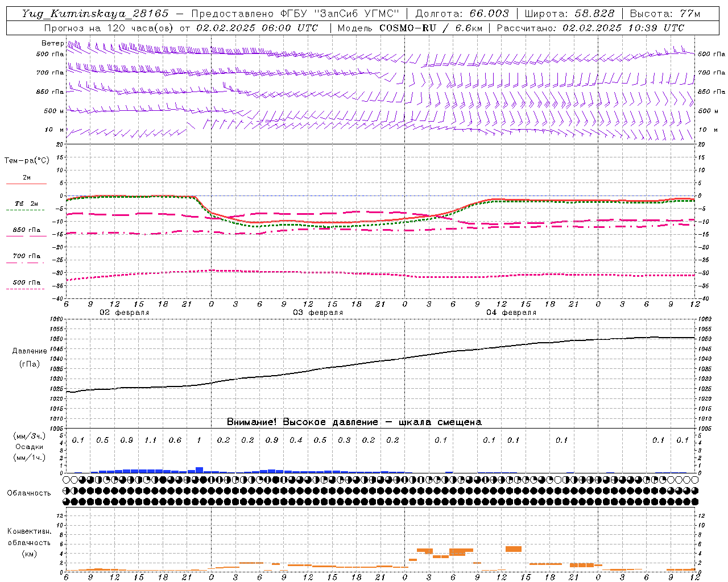The height and width of the screenshot is (582, 728).
Task: Click the "Ветер" wind panel label
Action: [x=52, y=43]
